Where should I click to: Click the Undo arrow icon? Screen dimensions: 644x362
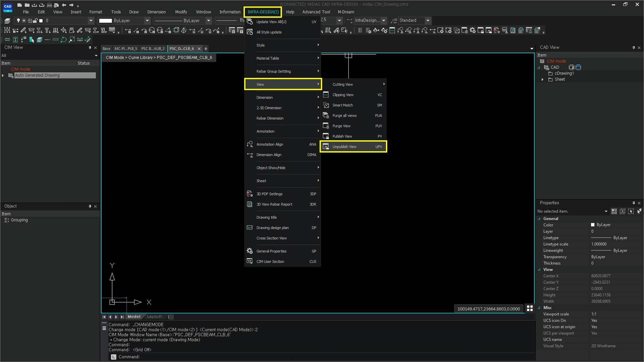tap(64, 5)
